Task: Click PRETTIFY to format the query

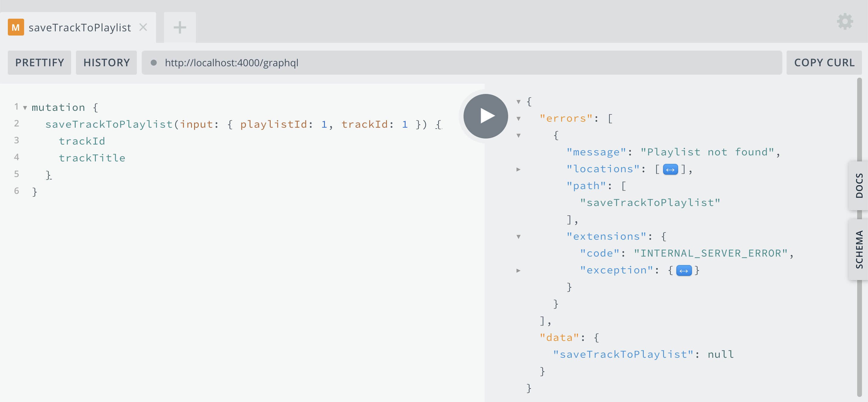Action: pos(39,62)
